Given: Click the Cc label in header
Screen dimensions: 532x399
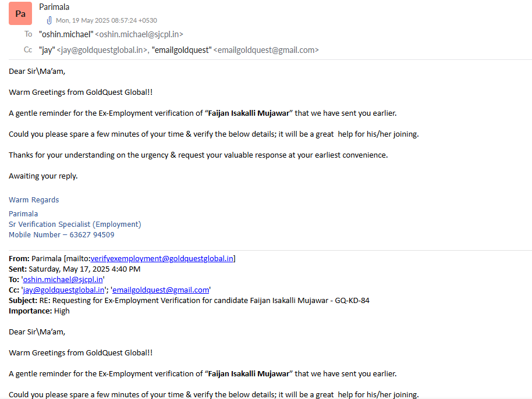Looking at the screenshot, I should 28,50.
